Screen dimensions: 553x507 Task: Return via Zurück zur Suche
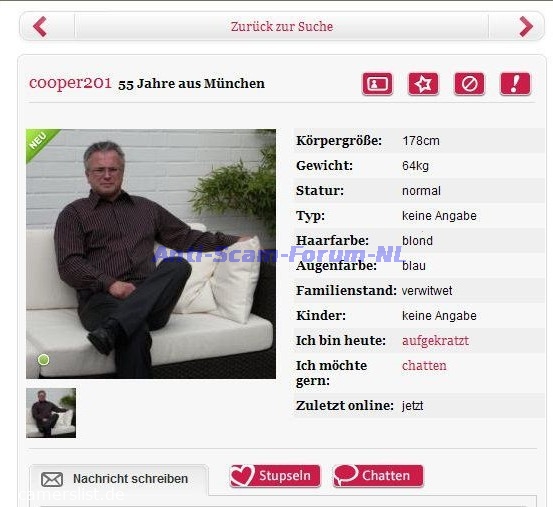click(282, 26)
